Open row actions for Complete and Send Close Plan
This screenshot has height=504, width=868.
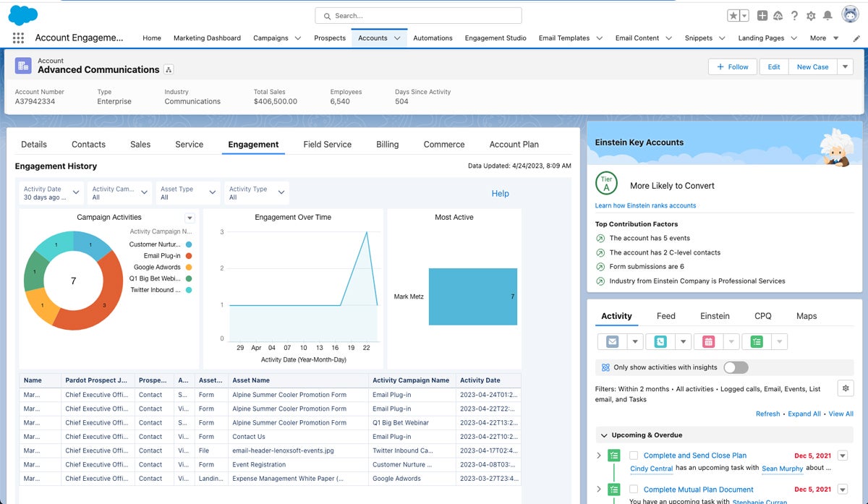[842, 456]
